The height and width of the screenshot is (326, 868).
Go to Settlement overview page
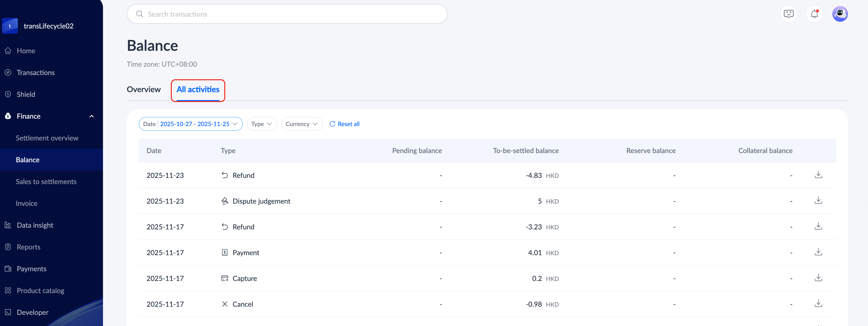click(x=47, y=138)
